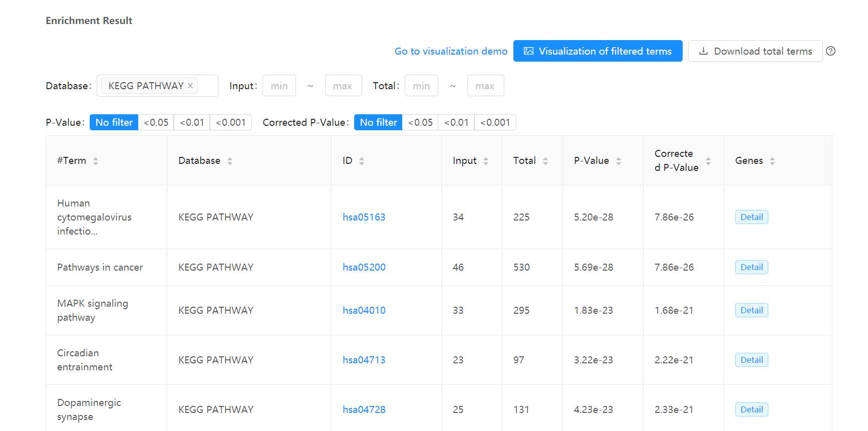
Task: Sort table by Total column
Action: (545, 161)
